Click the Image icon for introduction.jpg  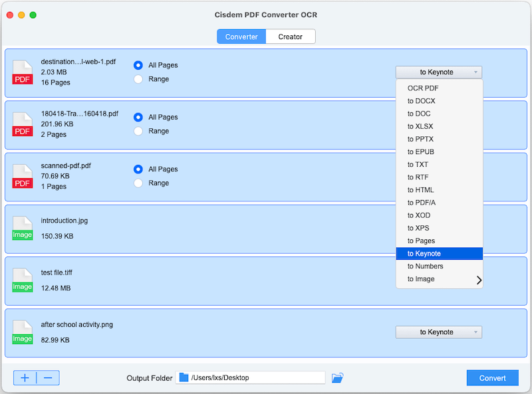coord(22,228)
